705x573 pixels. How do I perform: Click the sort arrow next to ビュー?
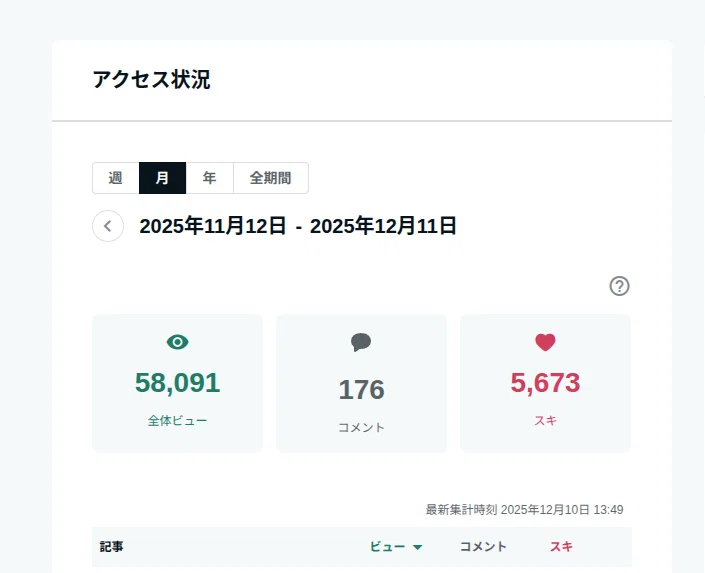pyautogui.click(x=418, y=547)
